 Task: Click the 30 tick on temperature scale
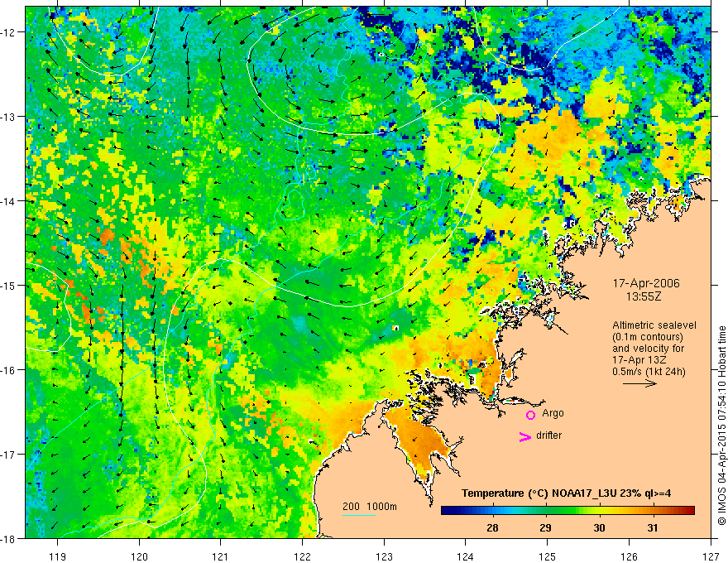(x=599, y=527)
